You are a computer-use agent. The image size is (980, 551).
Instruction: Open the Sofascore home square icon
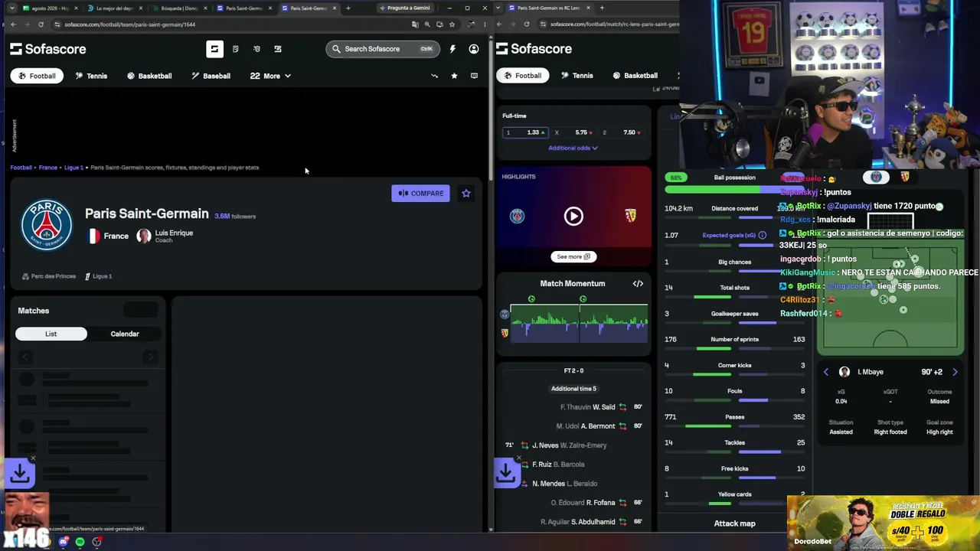(x=214, y=49)
